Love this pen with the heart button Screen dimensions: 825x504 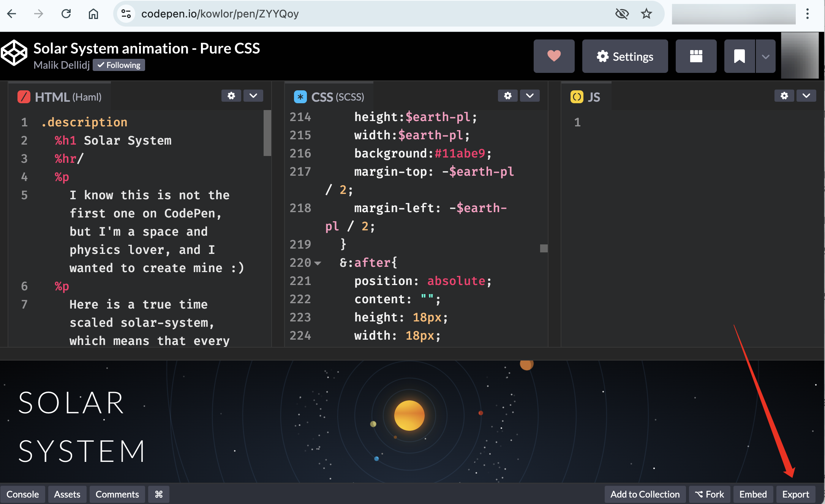(554, 56)
